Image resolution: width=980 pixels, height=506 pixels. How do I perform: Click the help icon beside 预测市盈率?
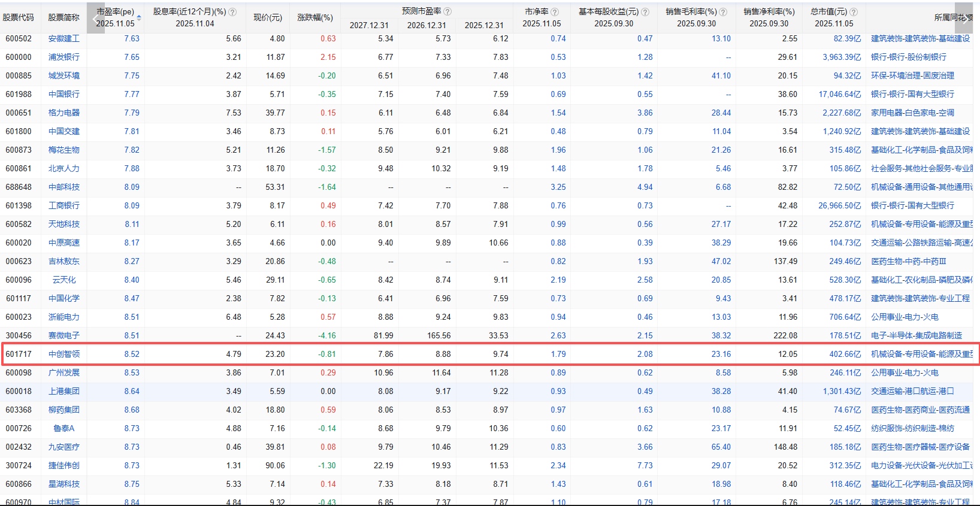tap(448, 11)
